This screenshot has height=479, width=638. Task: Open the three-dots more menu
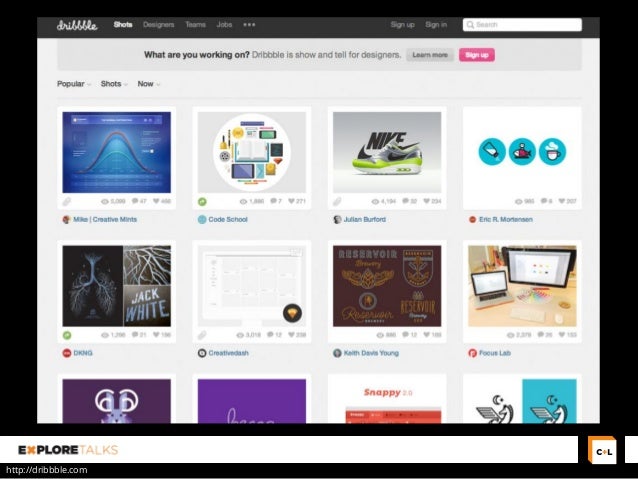tap(249, 25)
